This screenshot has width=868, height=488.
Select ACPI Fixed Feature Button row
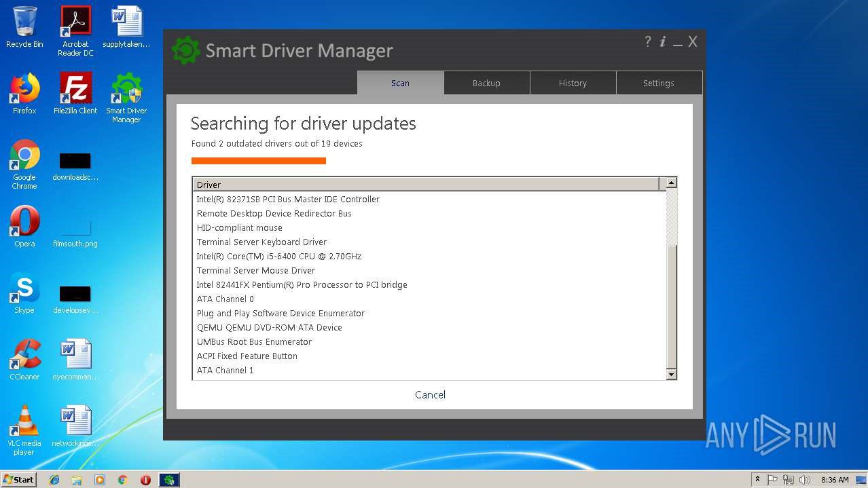coord(429,356)
